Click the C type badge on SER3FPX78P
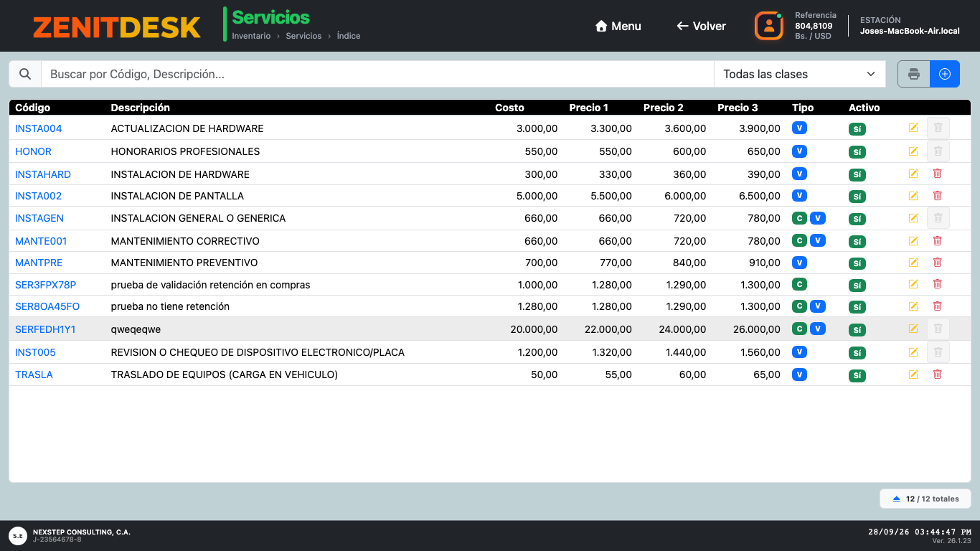The width and height of the screenshot is (980, 551). click(x=799, y=284)
